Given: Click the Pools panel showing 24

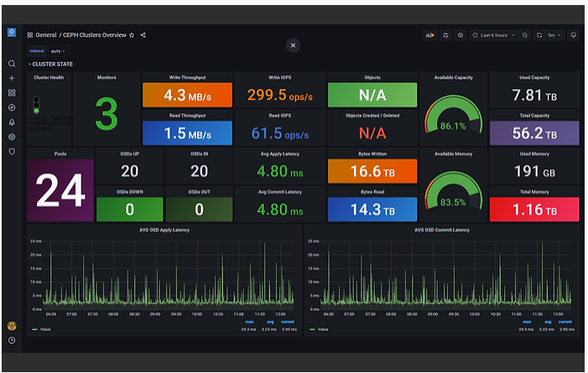Looking at the screenshot, I should [x=60, y=184].
